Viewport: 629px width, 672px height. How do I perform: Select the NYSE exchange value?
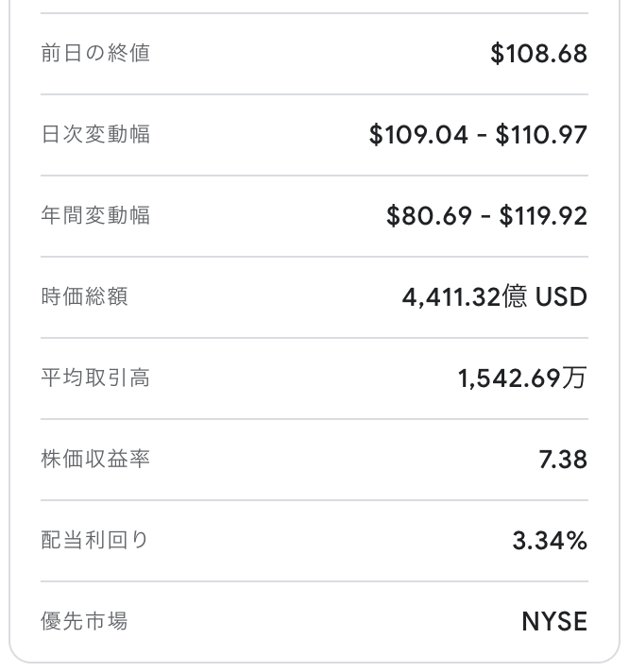click(554, 621)
